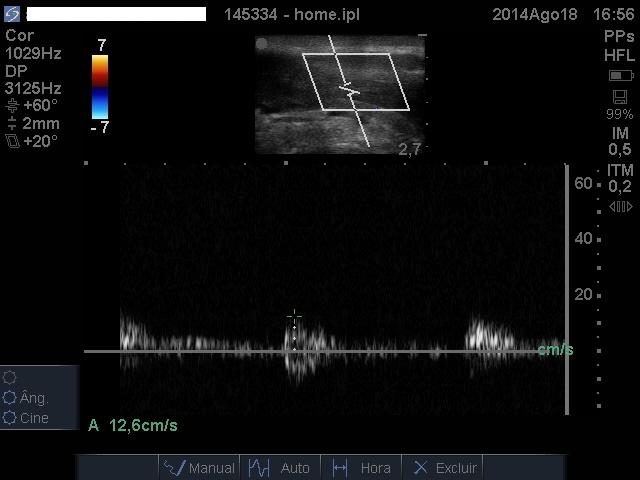
Task: Click the green caliper cross on waveform
Action: click(x=294, y=318)
